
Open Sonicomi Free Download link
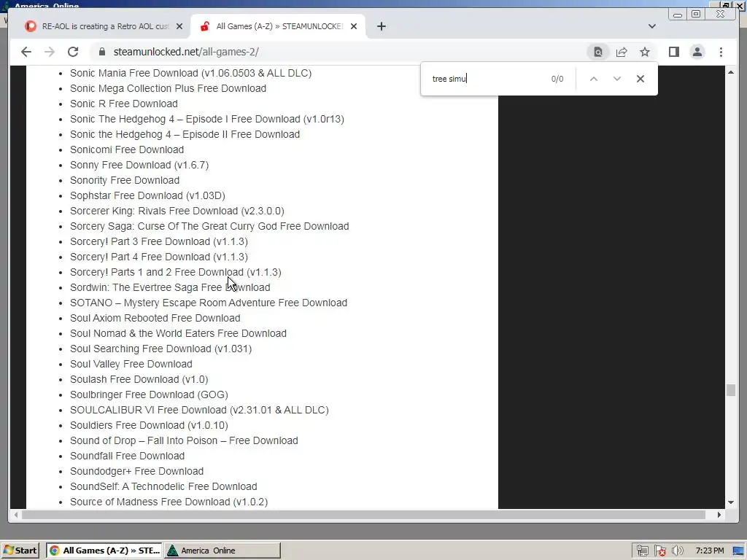[x=127, y=149]
